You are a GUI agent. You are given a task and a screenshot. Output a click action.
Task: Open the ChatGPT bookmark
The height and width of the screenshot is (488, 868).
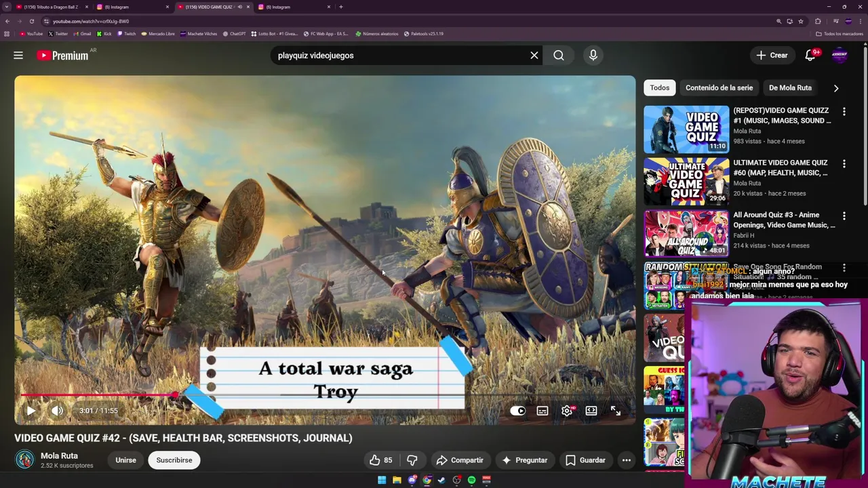[x=235, y=33]
